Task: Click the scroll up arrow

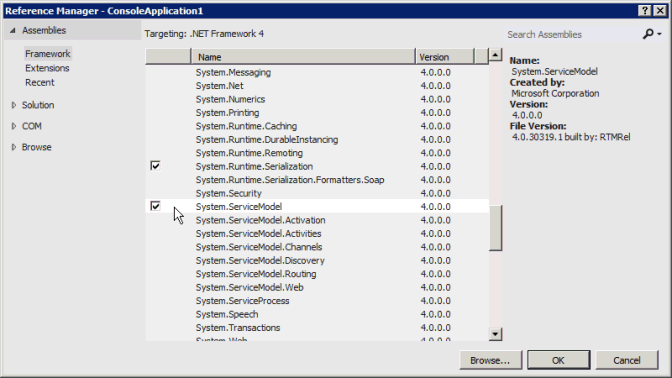Action: tap(495, 55)
